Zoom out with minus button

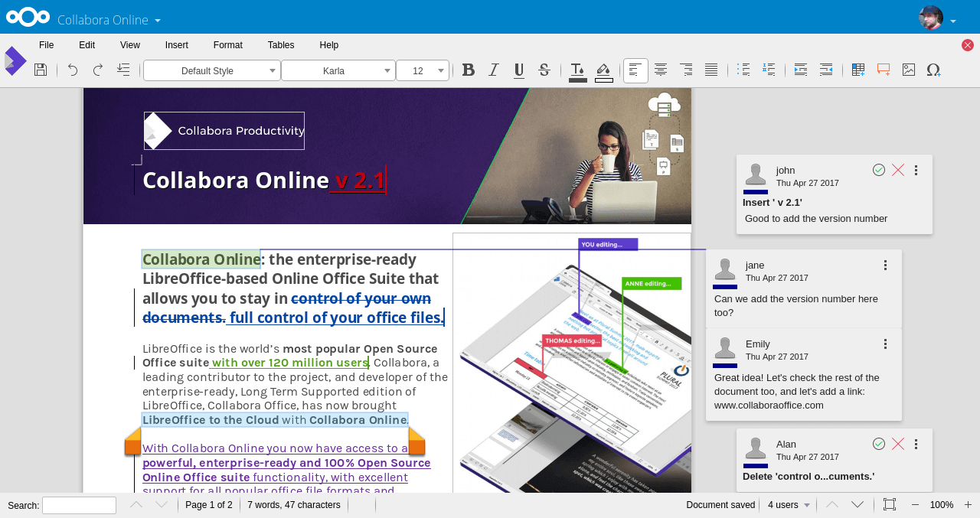915,505
